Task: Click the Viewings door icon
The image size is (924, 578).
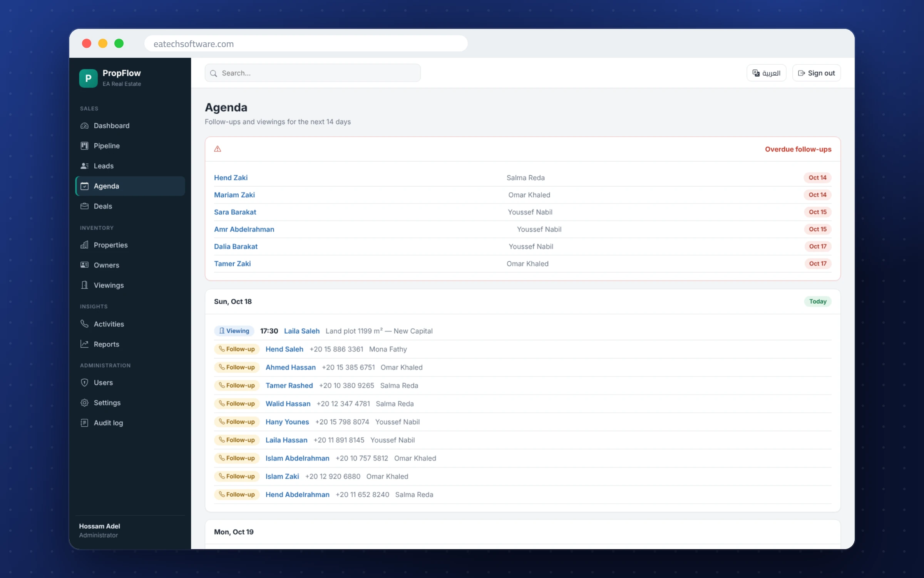Action: 84,285
